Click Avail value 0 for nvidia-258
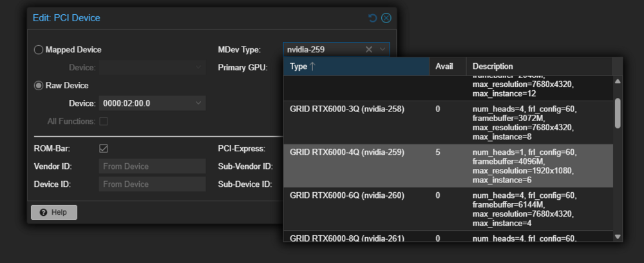The height and width of the screenshot is (263, 644). 438,110
